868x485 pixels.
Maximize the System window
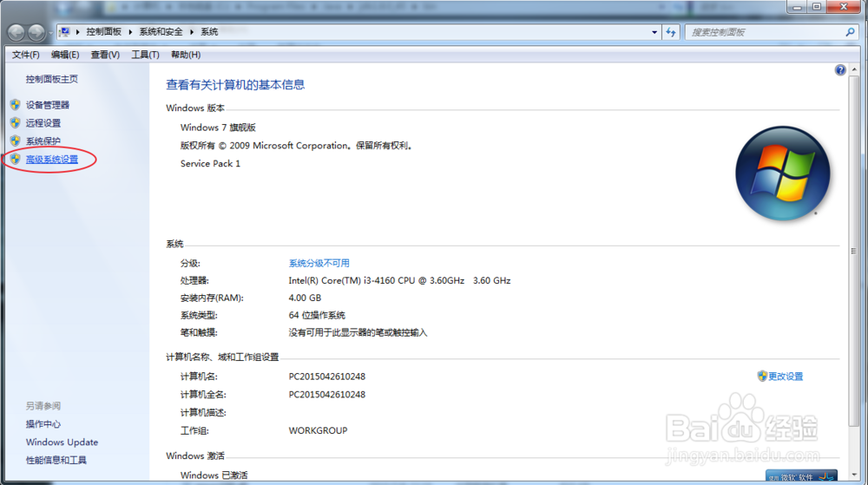[817, 7]
